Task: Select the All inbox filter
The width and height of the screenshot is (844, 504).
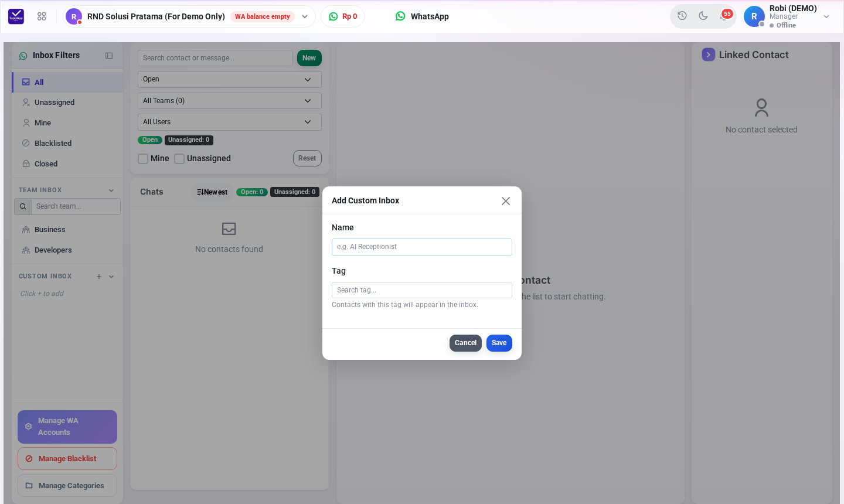Action: (x=68, y=82)
